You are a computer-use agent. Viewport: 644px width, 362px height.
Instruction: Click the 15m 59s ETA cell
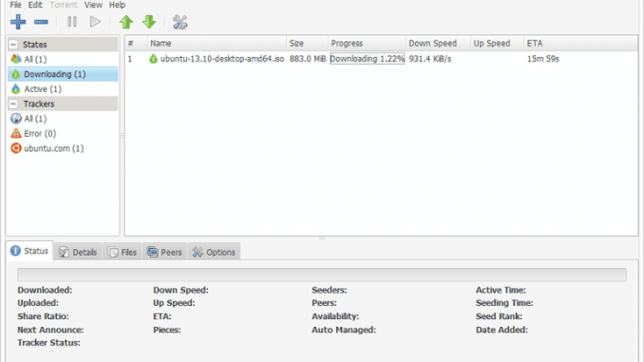point(543,59)
